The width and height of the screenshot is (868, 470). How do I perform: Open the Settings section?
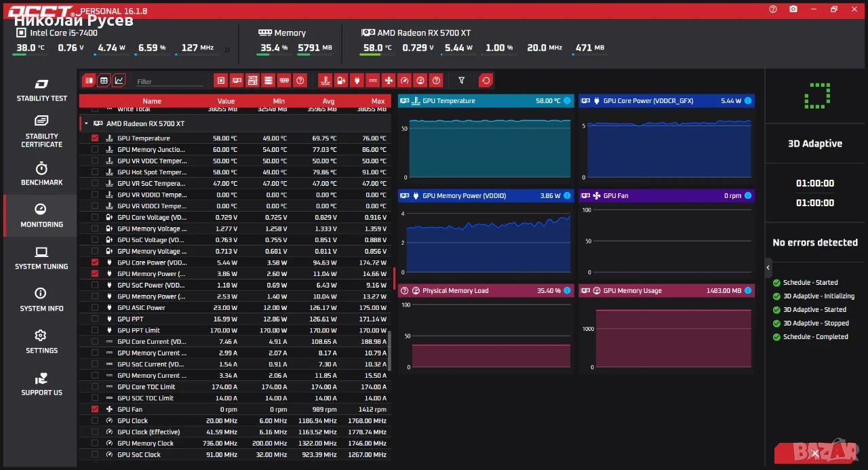point(41,342)
